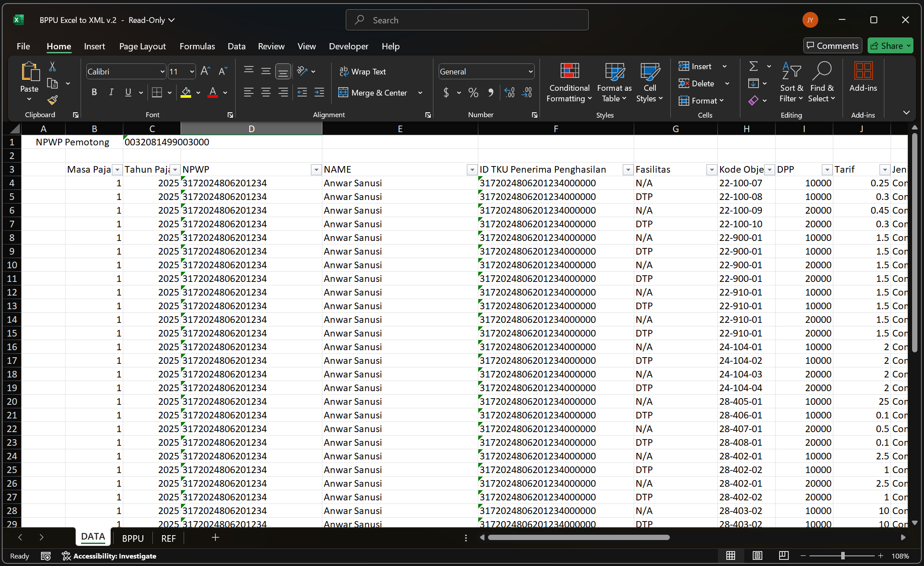
Task: Switch to Page Layout view in status bar
Action: (757, 556)
